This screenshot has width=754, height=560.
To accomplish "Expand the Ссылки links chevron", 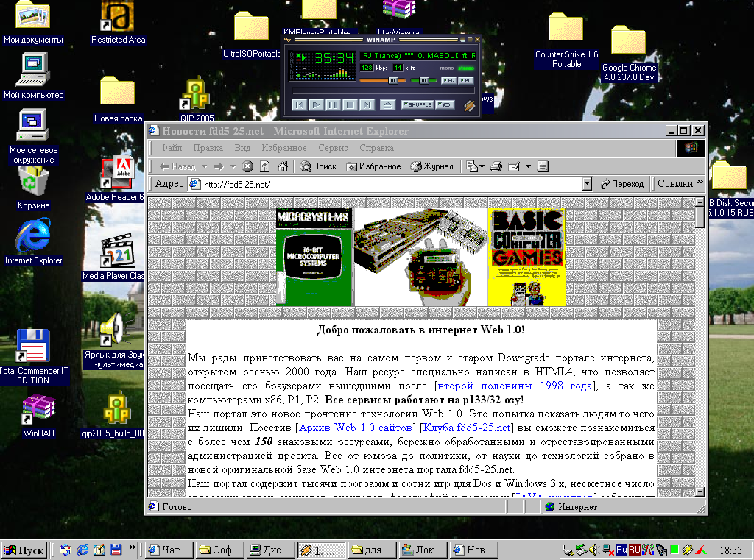I will [700, 182].
